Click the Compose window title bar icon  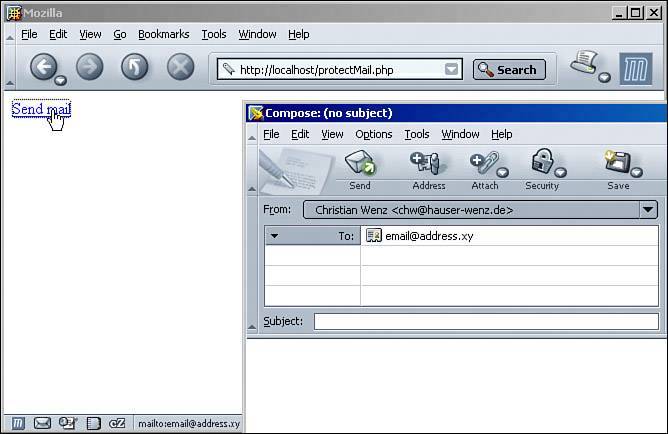click(x=256, y=113)
